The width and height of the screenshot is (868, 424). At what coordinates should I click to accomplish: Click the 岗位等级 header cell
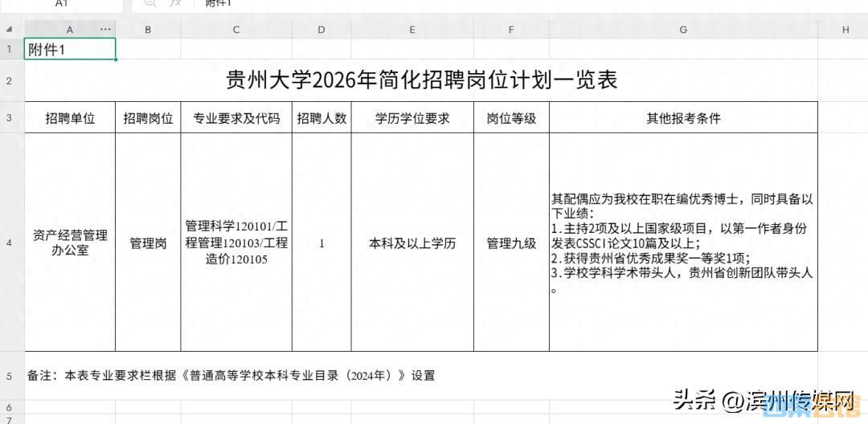click(x=511, y=118)
